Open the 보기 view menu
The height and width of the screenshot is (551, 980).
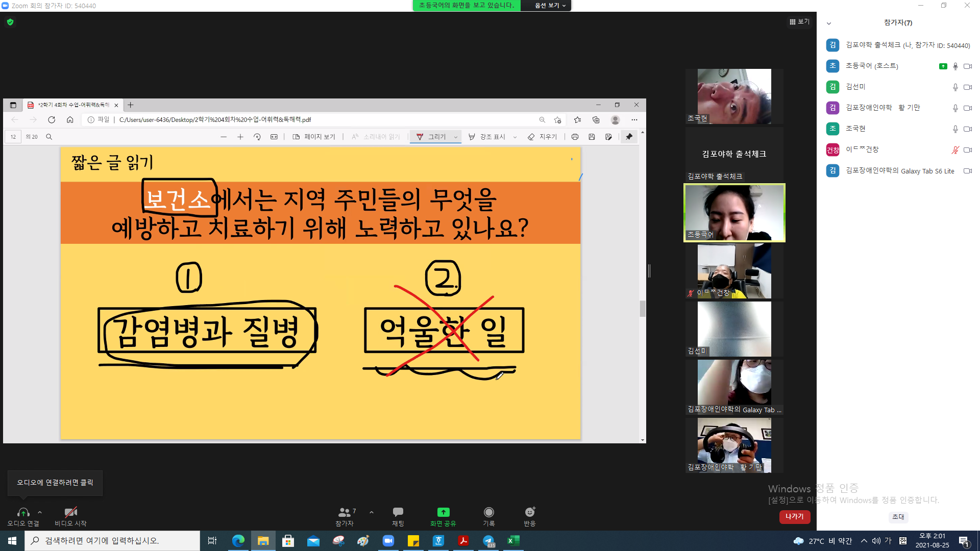point(799,21)
